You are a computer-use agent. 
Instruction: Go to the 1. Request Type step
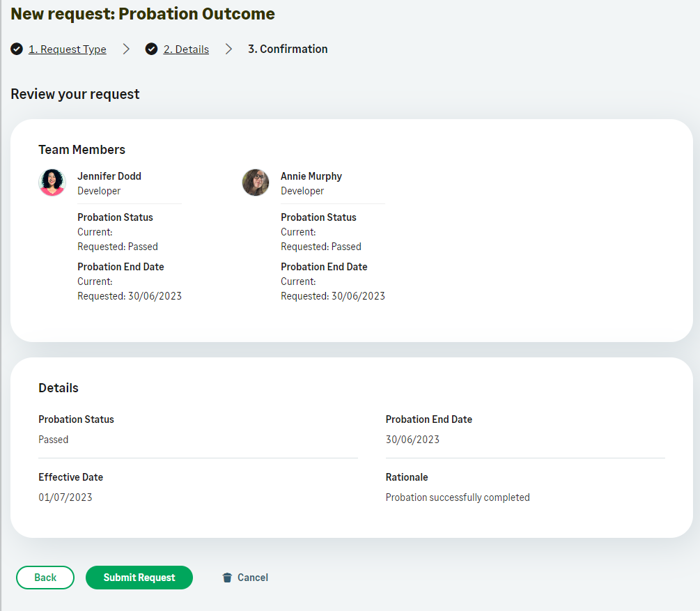point(67,49)
